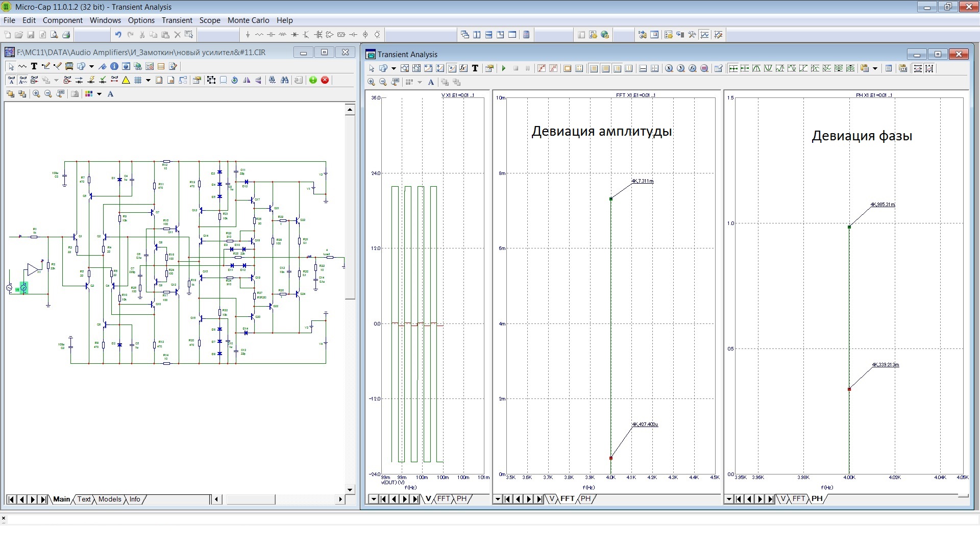Screen dimensions: 980x551
Task: Click schematic scrollbar down arrow
Action: point(350,490)
